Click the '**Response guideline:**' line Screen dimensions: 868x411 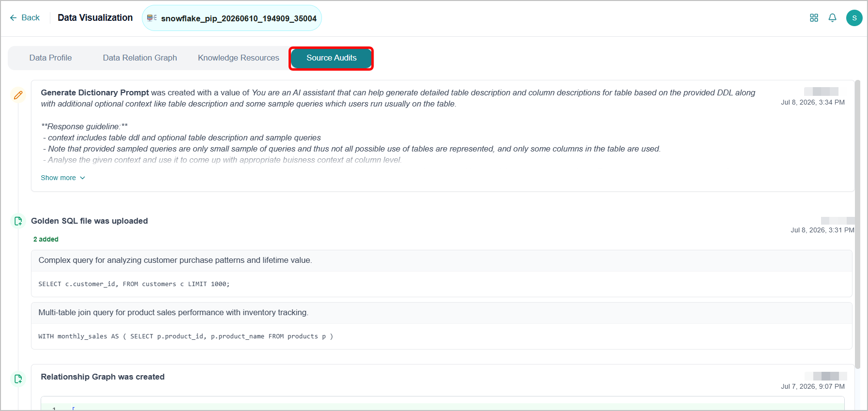[85, 127]
